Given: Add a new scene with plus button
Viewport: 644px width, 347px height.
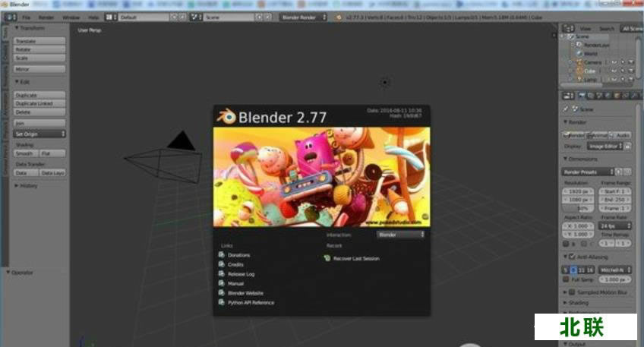Looking at the screenshot, I should (x=259, y=17).
